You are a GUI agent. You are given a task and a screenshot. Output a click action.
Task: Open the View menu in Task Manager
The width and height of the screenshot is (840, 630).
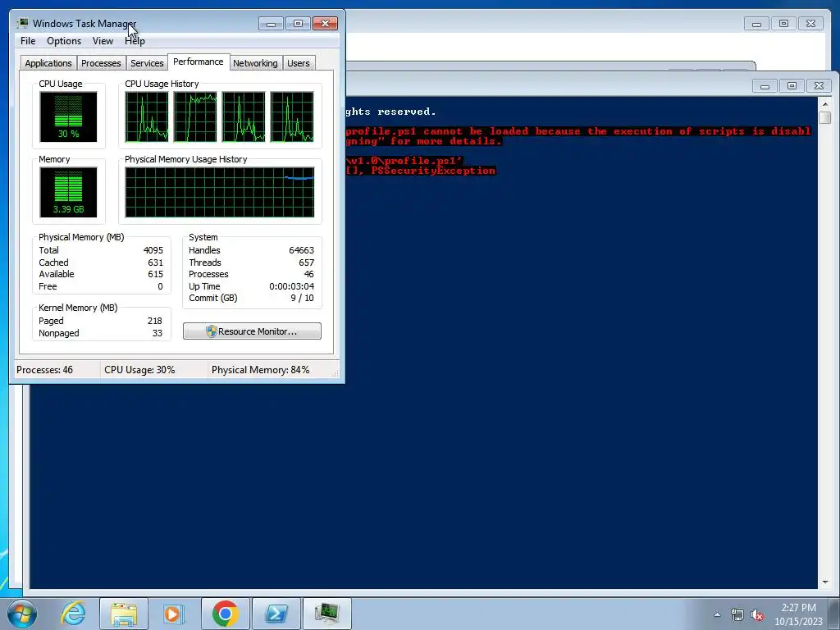(103, 41)
